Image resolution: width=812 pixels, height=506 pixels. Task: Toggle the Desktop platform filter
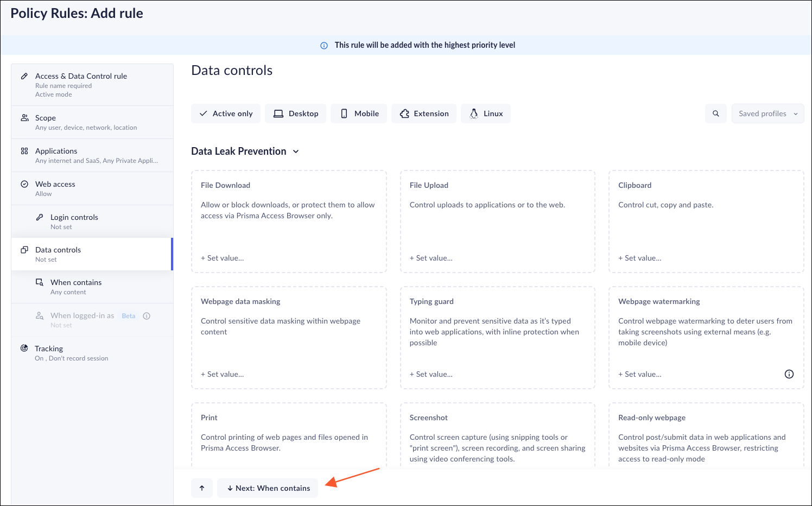pyautogui.click(x=296, y=113)
